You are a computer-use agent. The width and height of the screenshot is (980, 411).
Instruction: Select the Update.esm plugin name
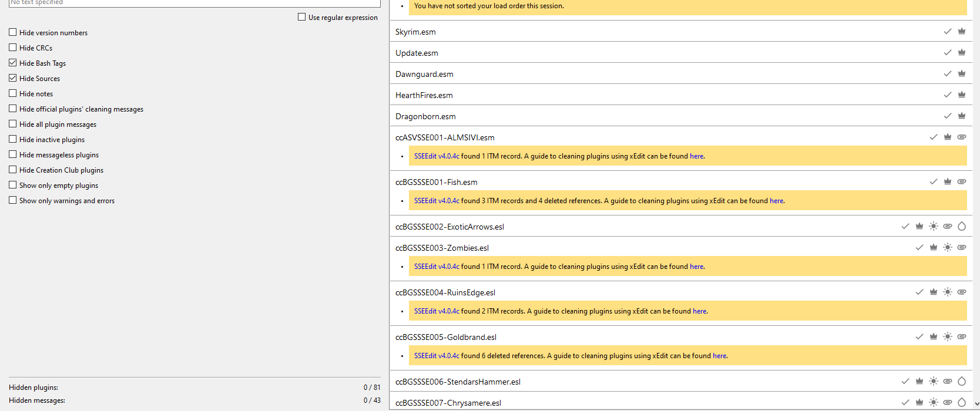tap(417, 53)
